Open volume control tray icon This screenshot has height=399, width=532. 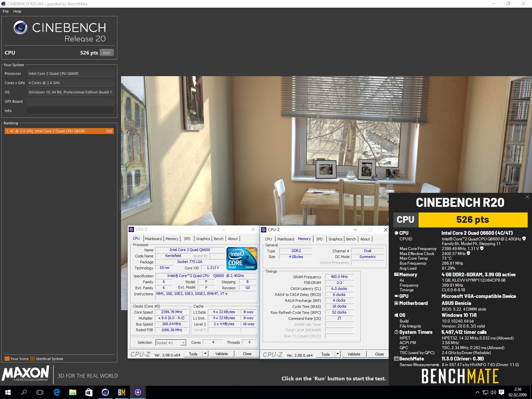coord(493,392)
